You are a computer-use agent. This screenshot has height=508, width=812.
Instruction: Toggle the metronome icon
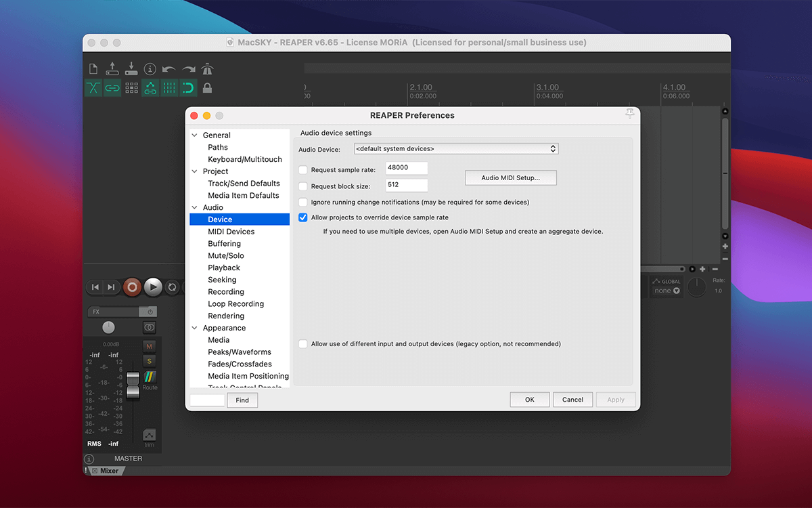tap(207, 69)
